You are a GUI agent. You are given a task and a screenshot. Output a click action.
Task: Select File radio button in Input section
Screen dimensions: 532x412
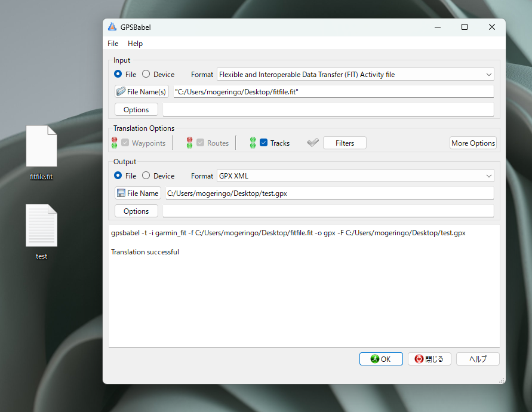pos(118,74)
